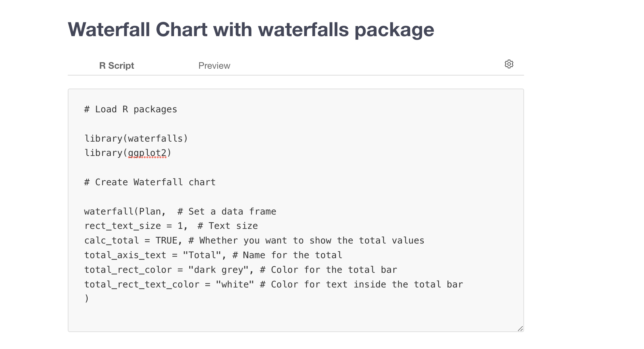Click the underlined ggplot2 word
The image size is (644, 349).
[147, 153]
